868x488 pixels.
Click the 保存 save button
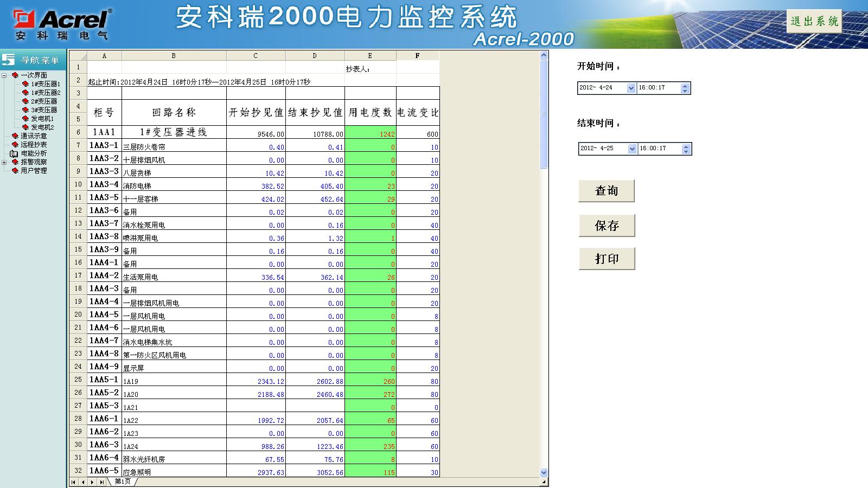607,226
